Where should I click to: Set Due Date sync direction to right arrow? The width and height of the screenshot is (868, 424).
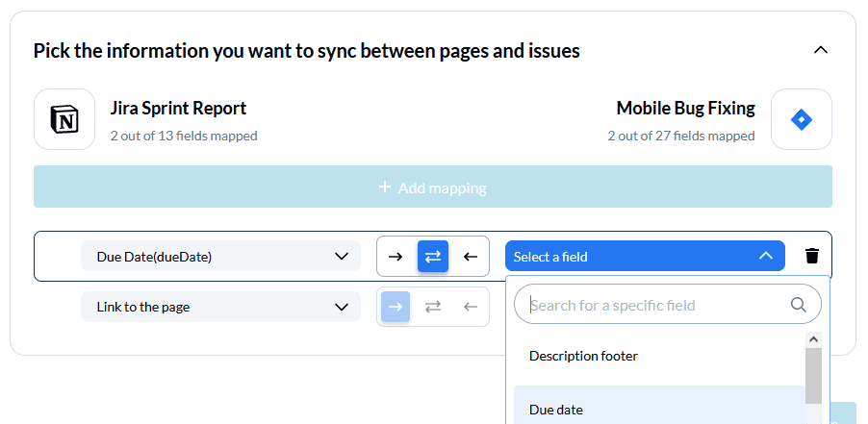pos(396,256)
